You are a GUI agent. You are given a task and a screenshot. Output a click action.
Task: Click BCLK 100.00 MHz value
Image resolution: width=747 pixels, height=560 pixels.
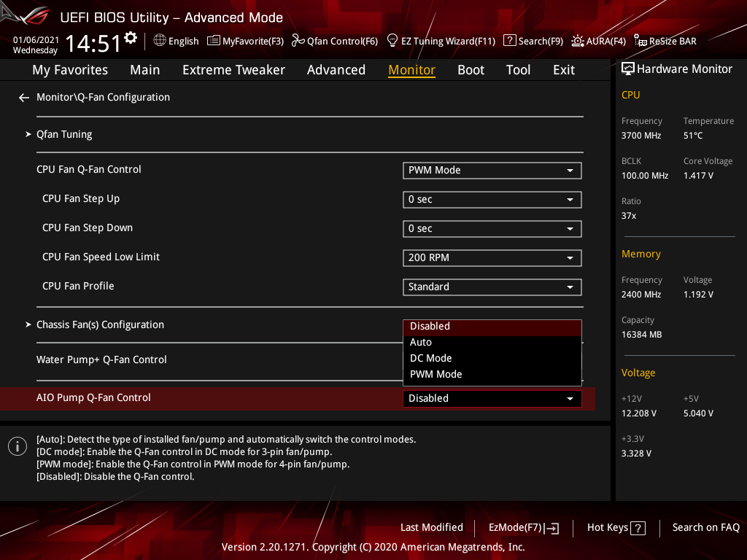click(x=645, y=176)
